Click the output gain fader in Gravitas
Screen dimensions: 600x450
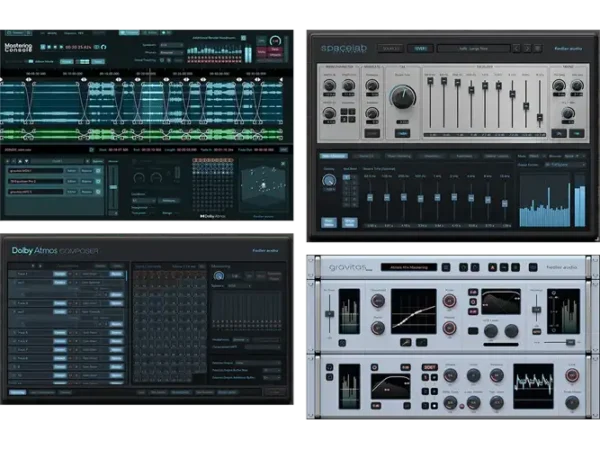[537, 309]
